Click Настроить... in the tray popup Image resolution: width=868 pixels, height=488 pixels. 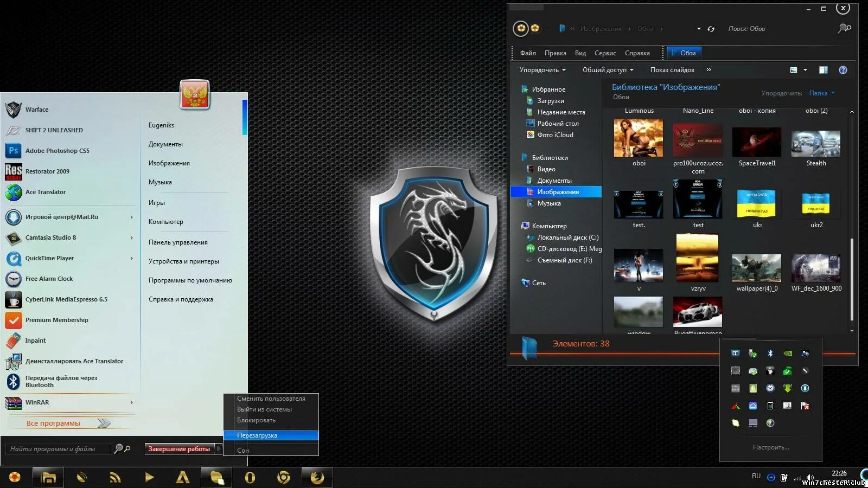pyautogui.click(x=770, y=447)
